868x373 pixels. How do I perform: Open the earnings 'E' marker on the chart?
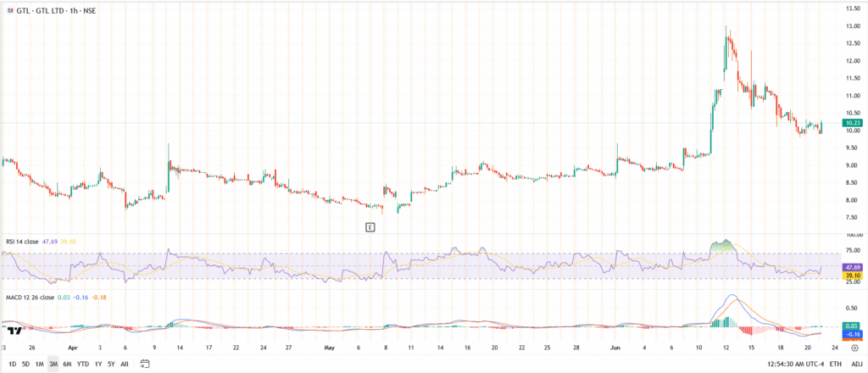(x=369, y=226)
